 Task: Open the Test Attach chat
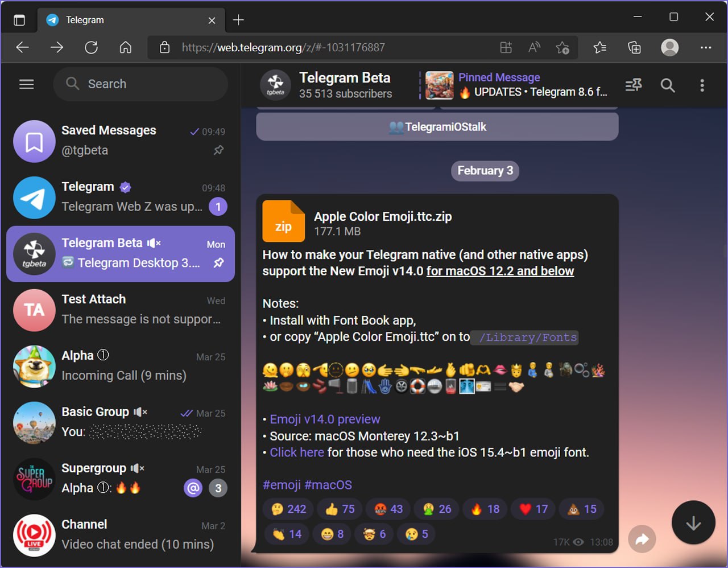pos(121,310)
